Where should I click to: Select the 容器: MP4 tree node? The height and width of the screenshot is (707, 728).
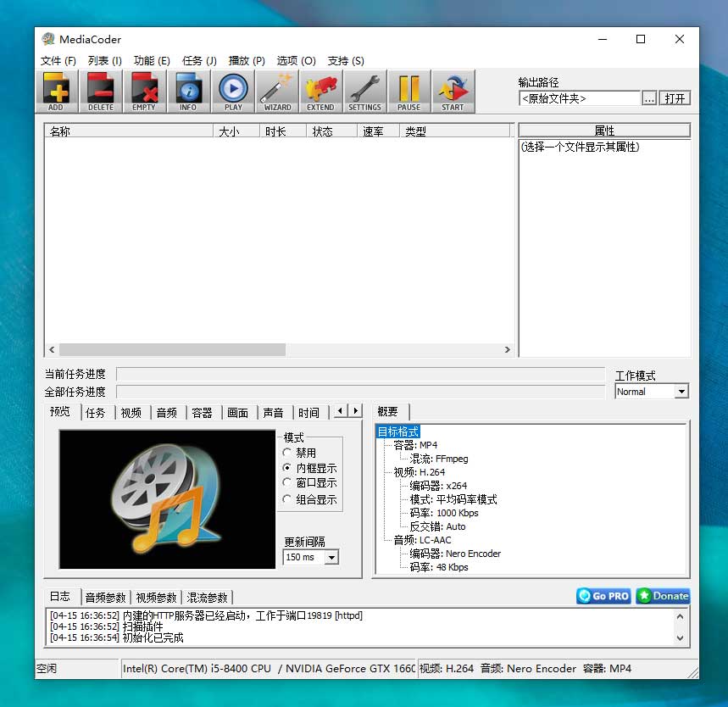415,445
